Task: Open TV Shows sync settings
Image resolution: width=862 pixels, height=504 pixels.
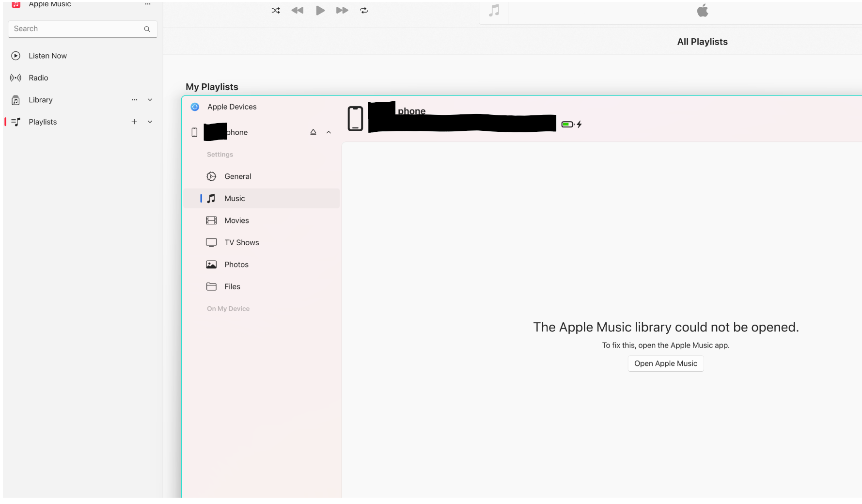Action: (262, 242)
